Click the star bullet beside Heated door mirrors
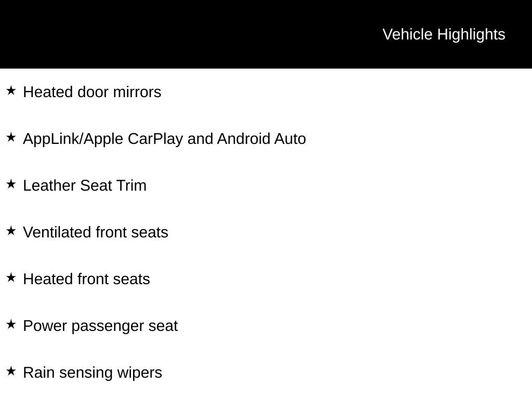532x399 pixels. [x=11, y=91]
